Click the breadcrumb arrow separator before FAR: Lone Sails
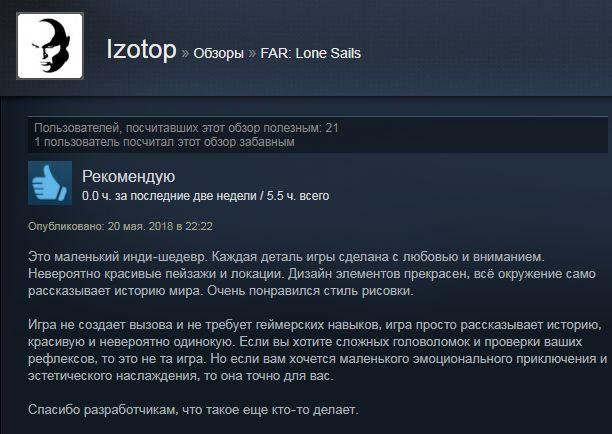Screen dimensions: 612x434 tap(252, 53)
